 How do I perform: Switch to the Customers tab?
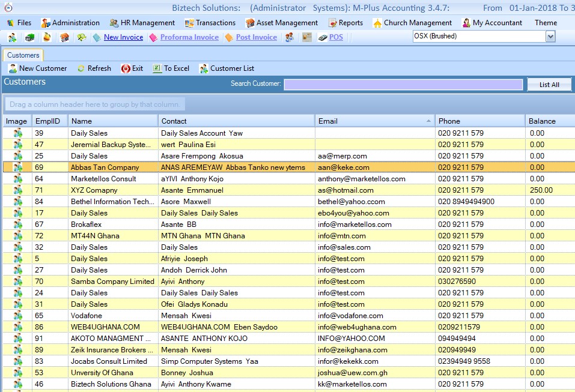[x=23, y=55]
